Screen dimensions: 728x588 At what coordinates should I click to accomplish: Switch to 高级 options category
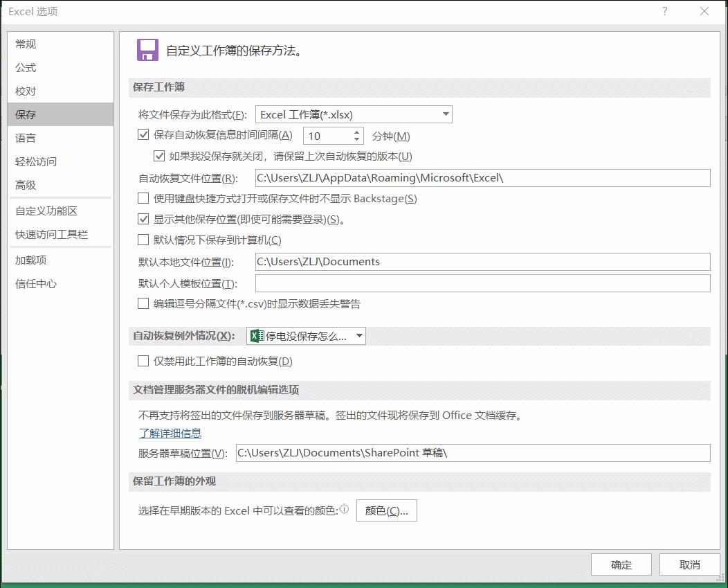pos(26,185)
